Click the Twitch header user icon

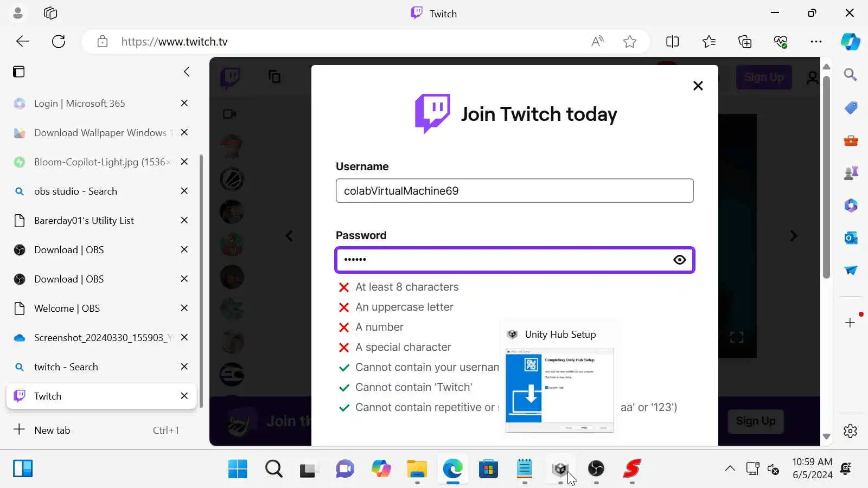(812, 78)
